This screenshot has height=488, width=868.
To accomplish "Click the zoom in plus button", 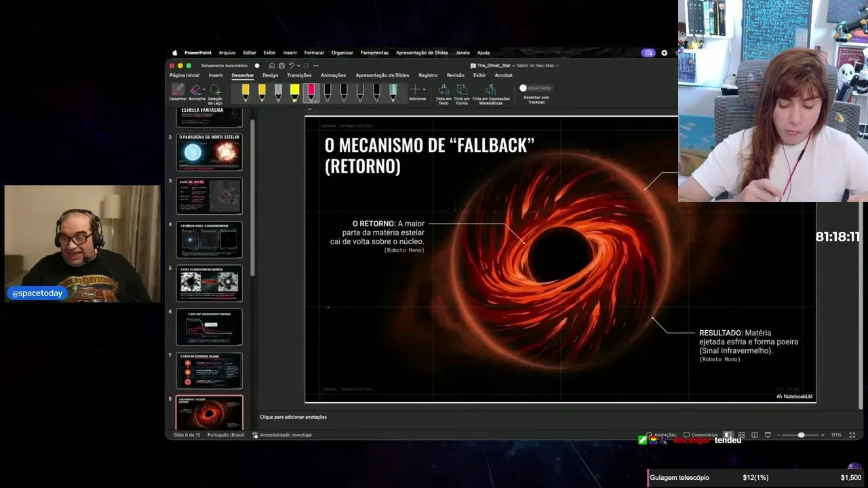I will [823, 434].
